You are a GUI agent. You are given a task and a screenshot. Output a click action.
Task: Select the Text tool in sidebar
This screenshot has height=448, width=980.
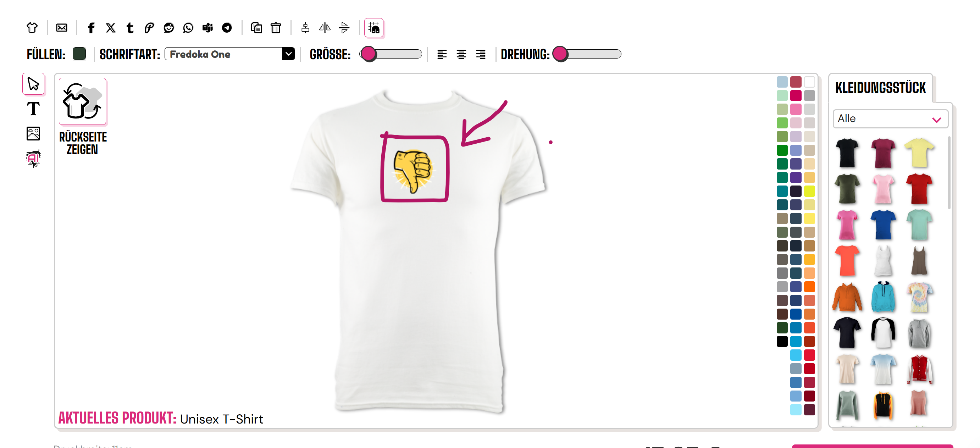pyautogui.click(x=33, y=109)
